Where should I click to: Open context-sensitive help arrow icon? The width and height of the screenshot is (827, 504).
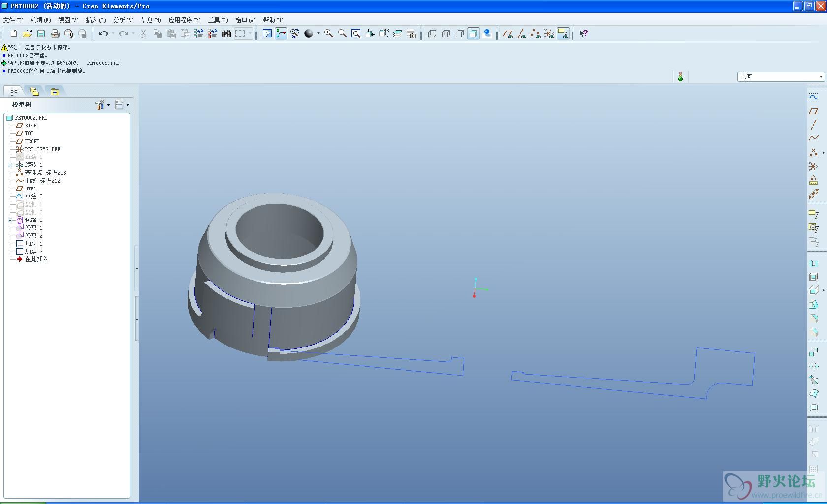pyautogui.click(x=583, y=33)
